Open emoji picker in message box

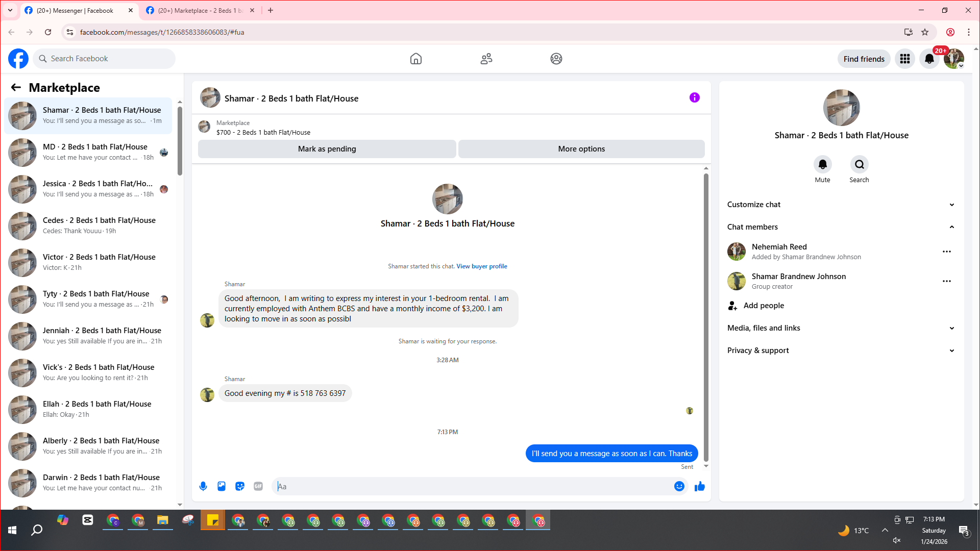(679, 486)
